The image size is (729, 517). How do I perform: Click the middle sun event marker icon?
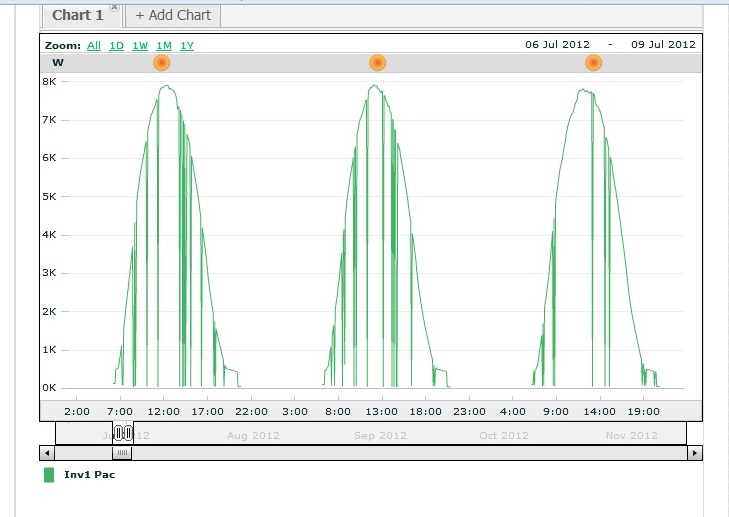tap(377, 63)
